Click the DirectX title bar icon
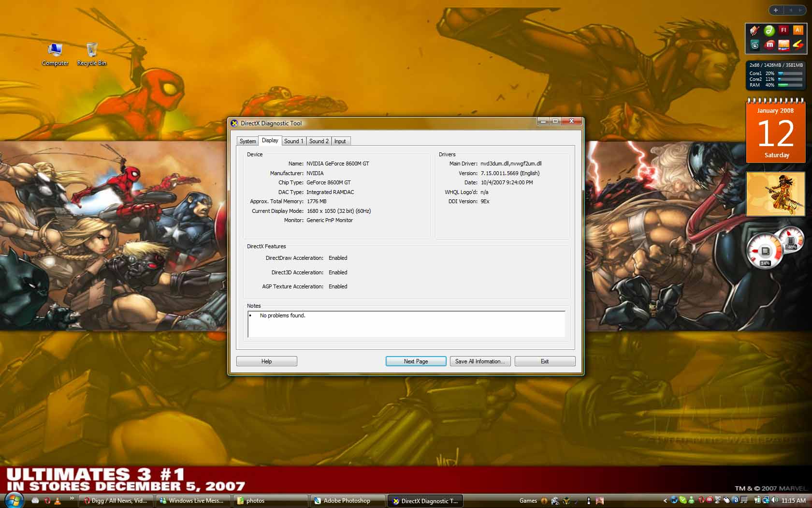Screen dimensions: 812x508 coord(234,123)
